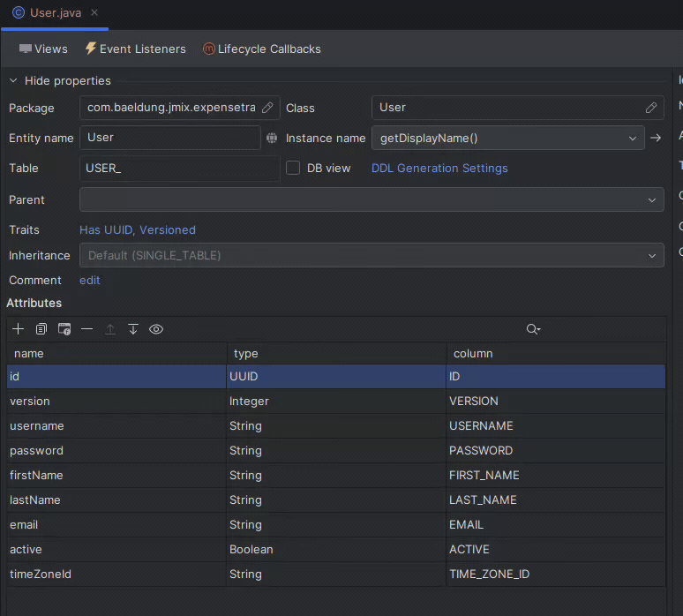The width and height of the screenshot is (683, 616).
Task: Click the Comment edit link
Action: (x=90, y=280)
